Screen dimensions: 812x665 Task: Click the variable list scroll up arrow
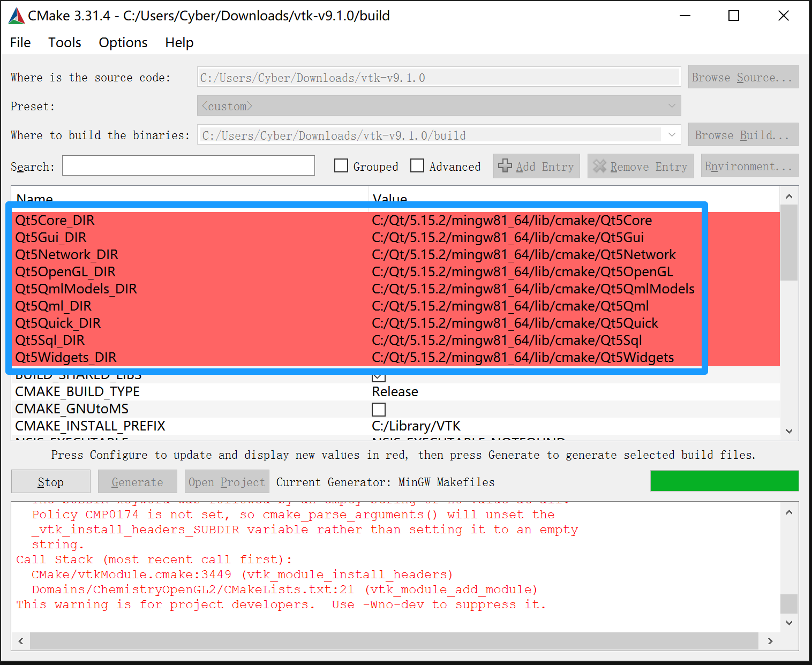pos(789,197)
